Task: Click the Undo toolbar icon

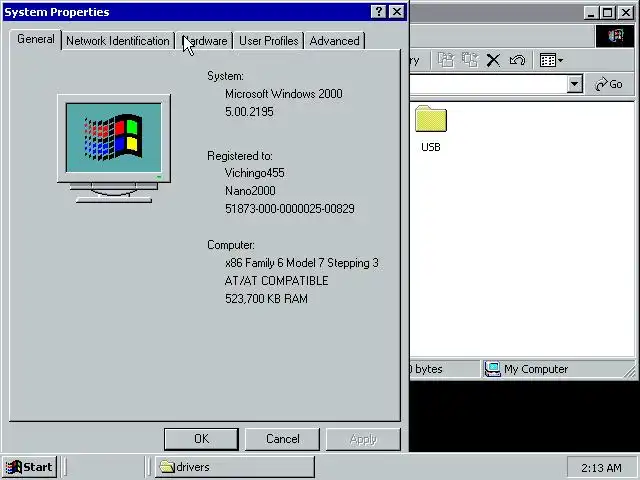Action: point(517,60)
